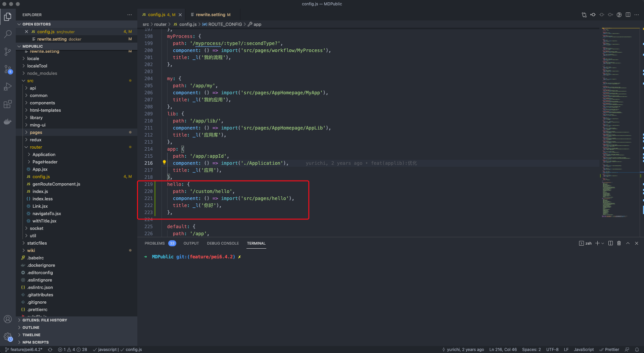Maximize the panel size chevron

click(628, 243)
